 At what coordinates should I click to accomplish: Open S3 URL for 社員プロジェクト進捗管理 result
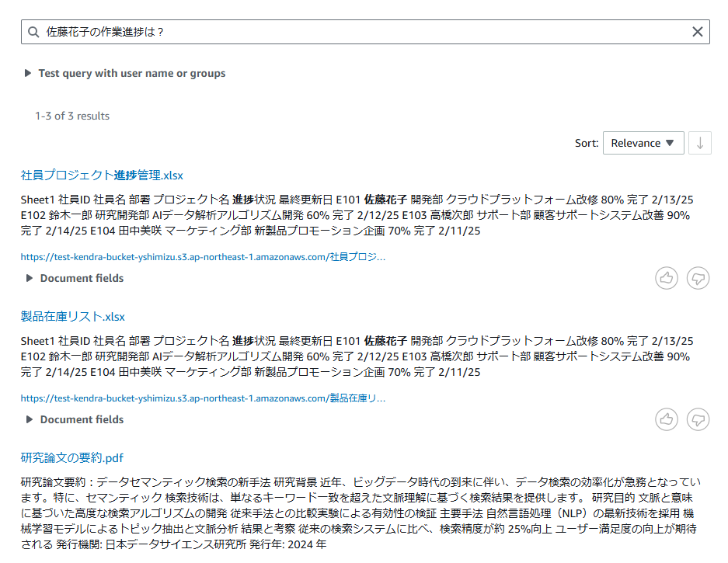click(x=203, y=257)
